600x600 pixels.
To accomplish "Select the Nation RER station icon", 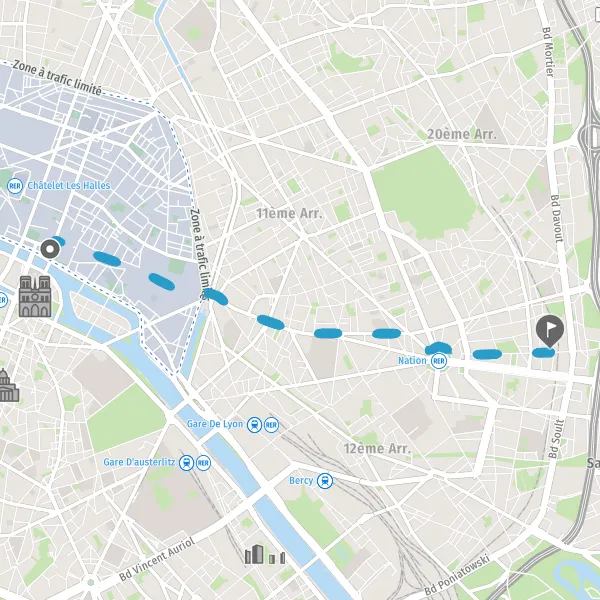I will pos(439,361).
